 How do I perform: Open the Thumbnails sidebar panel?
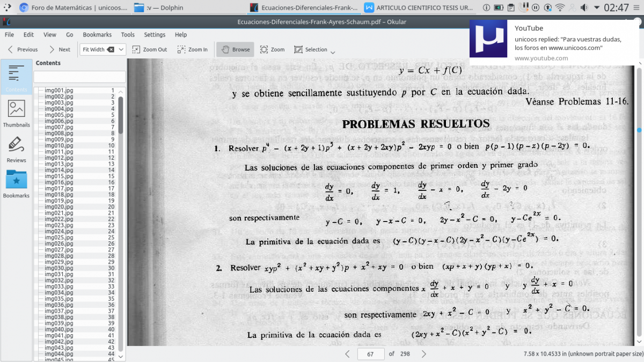pyautogui.click(x=16, y=113)
